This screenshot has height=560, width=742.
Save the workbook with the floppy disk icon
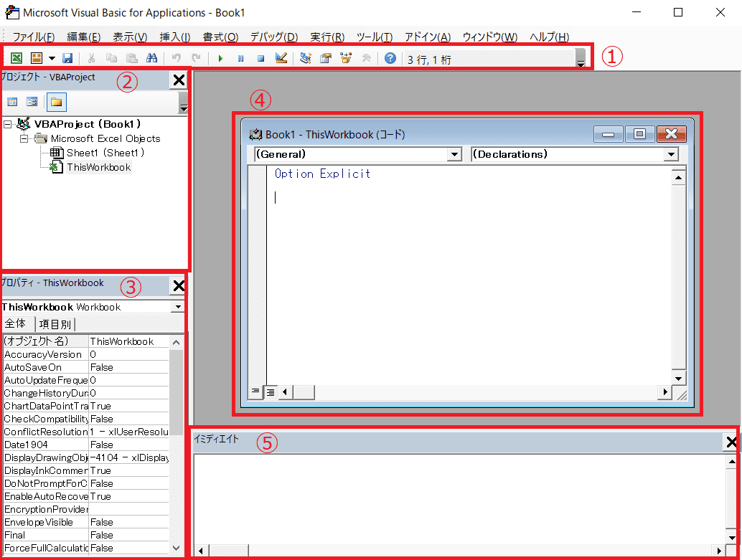tap(67, 59)
